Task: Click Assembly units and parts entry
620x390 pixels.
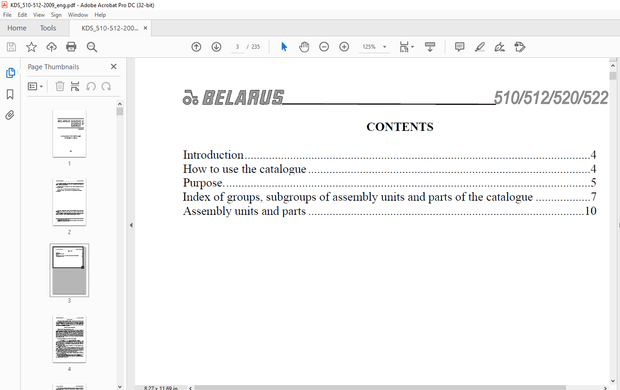Action: coord(389,211)
